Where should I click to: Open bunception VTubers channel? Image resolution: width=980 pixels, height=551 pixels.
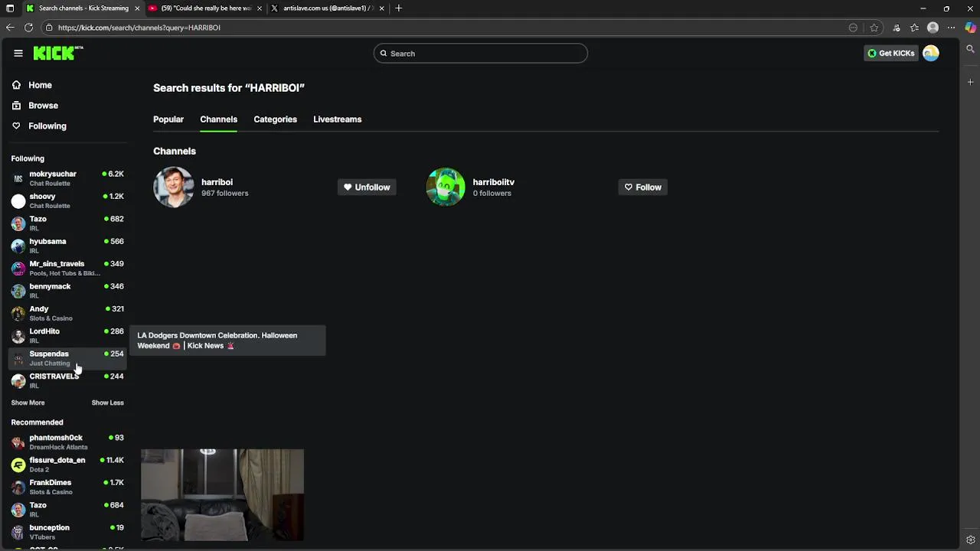click(67, 532)
